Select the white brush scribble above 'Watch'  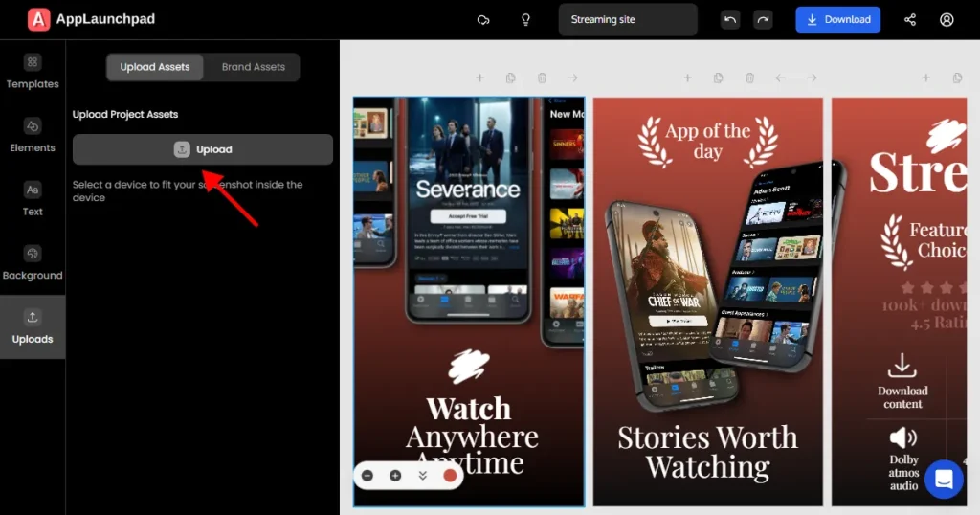(469, 367)
